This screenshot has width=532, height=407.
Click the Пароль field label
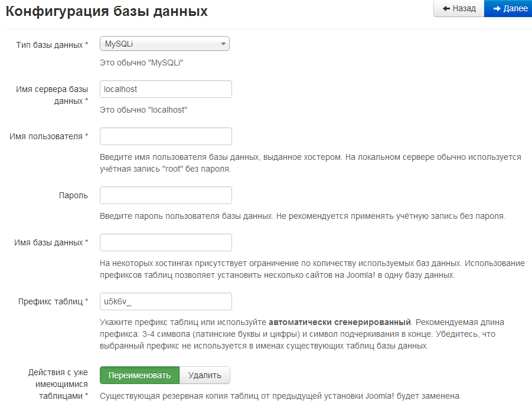[73, 195]
